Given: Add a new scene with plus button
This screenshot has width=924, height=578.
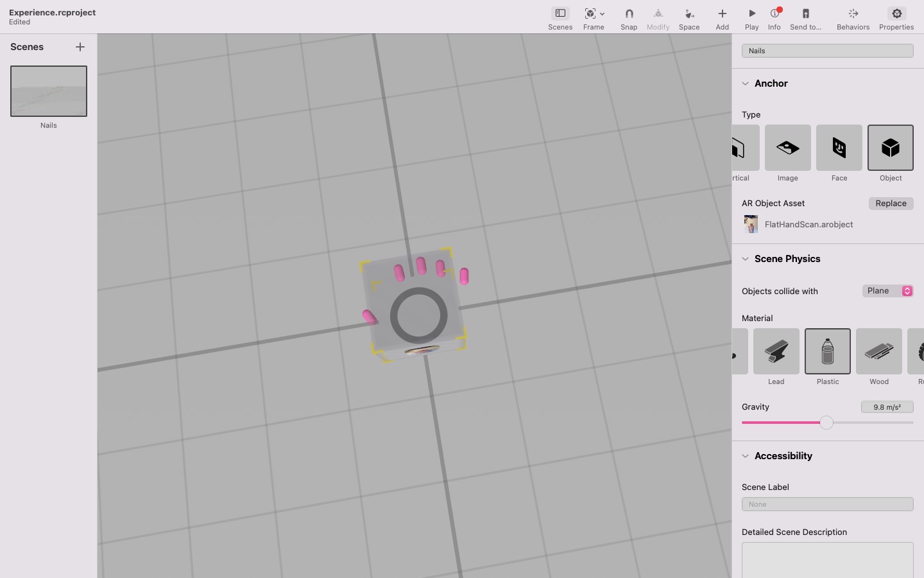Looking at the screenshot, I should pyautogui.click(x=80, y=47).
